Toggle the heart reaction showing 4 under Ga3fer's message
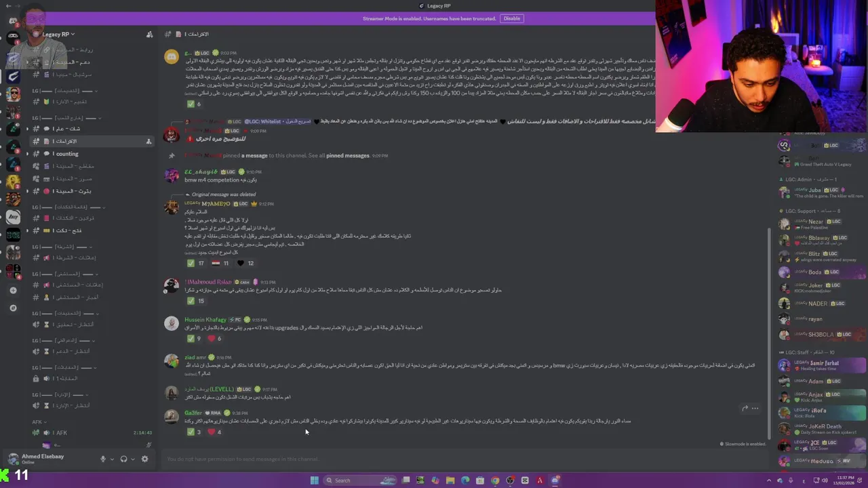This screenshot has height=488, width=868. 215,432
